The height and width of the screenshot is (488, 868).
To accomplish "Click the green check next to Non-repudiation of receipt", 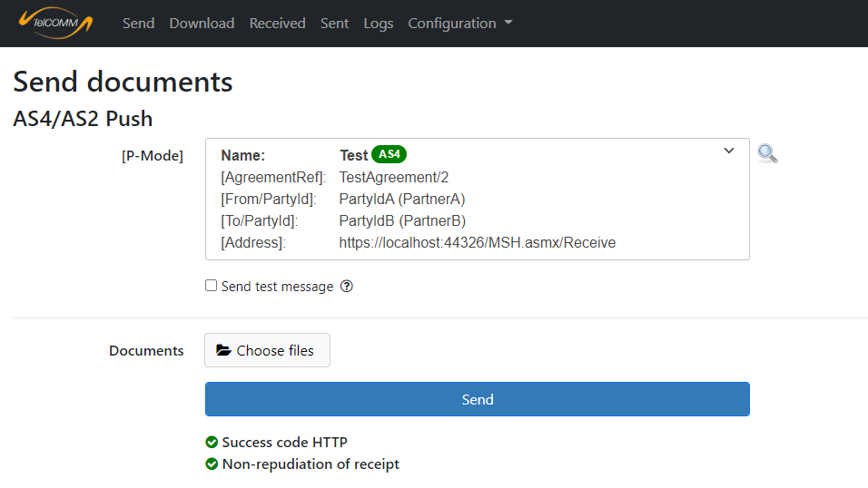I will (x=212, y=464).
